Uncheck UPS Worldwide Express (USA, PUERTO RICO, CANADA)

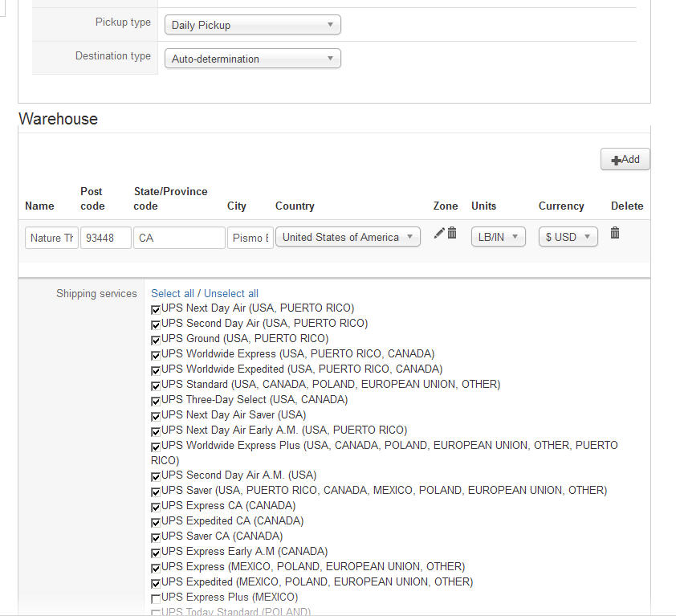point(156,355)
